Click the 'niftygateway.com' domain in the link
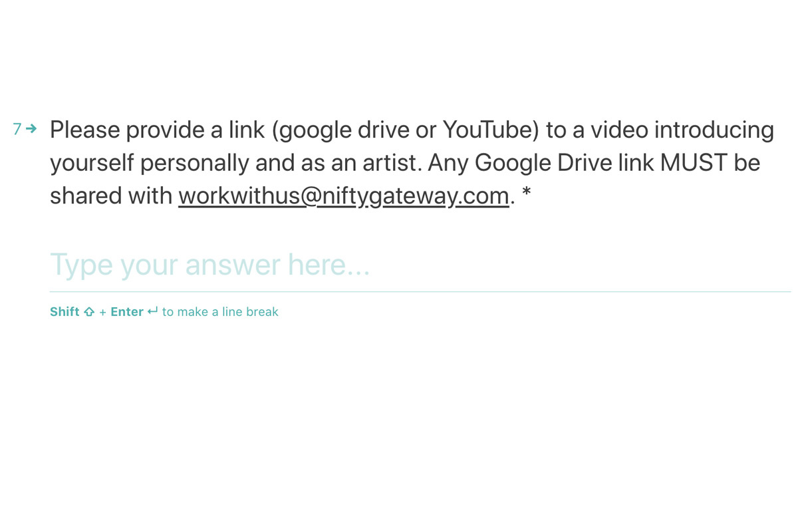This screenshot has height=532, width=798. [413, 196]
